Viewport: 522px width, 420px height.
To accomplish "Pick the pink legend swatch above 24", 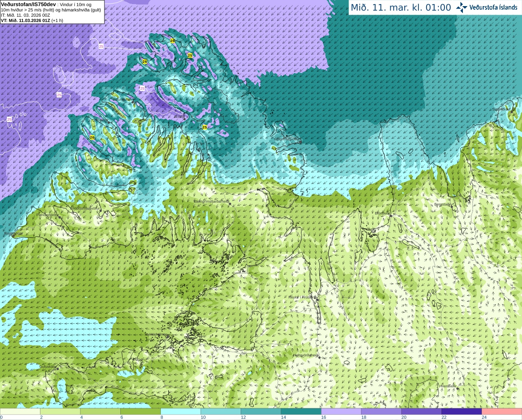I will (502, 411).
